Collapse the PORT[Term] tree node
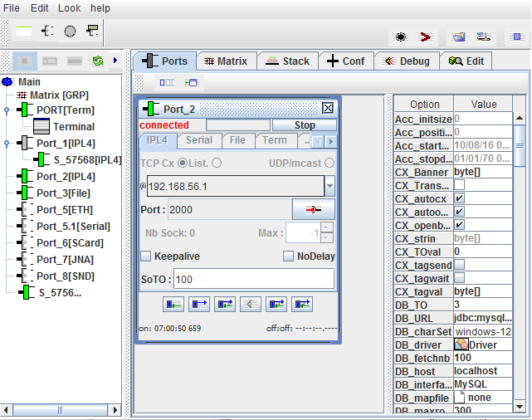 7,110
